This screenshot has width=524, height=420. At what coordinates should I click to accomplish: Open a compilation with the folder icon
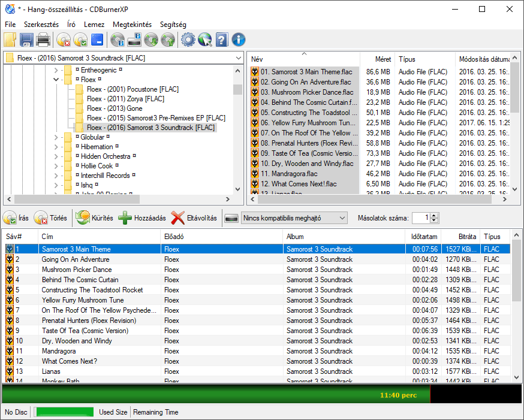(10, 40)
